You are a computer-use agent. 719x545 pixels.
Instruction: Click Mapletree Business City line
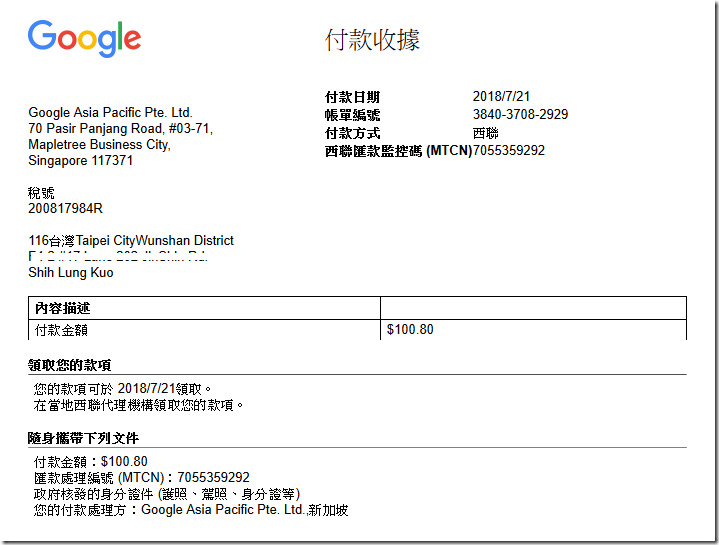(x=99, y=144)
